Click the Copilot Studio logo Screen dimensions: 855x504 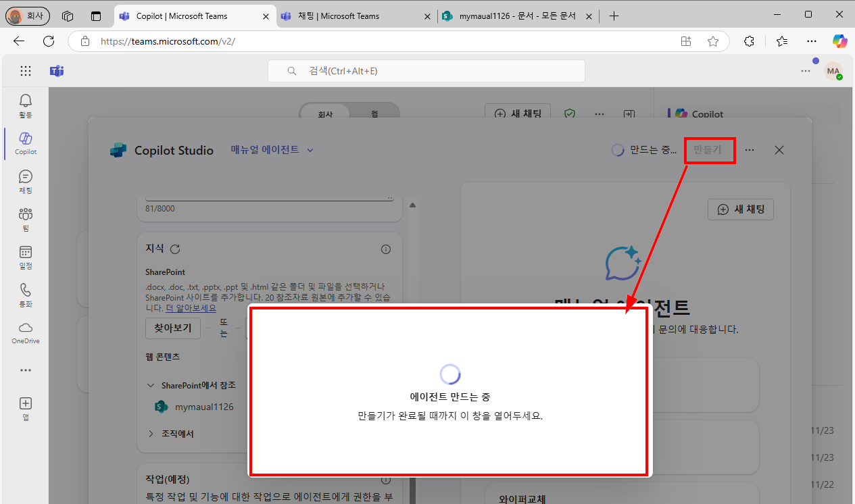(118, 150)
